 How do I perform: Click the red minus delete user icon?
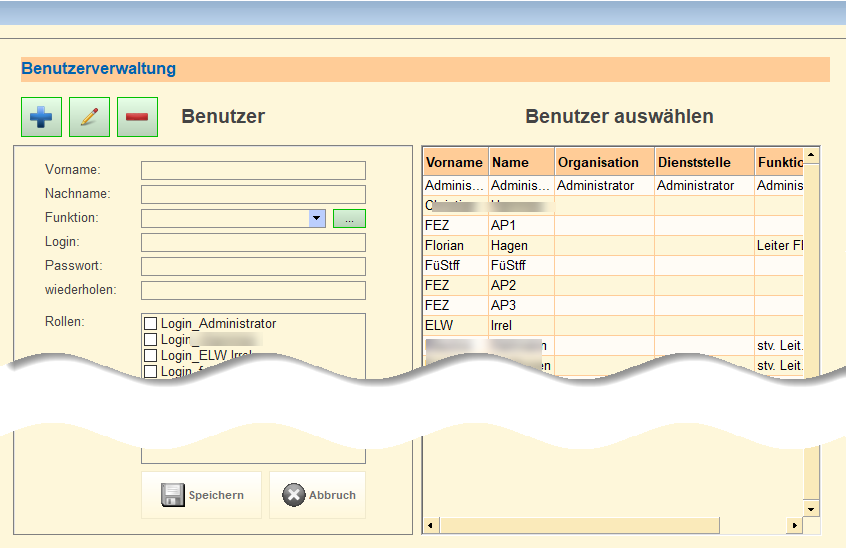(138, 117)
